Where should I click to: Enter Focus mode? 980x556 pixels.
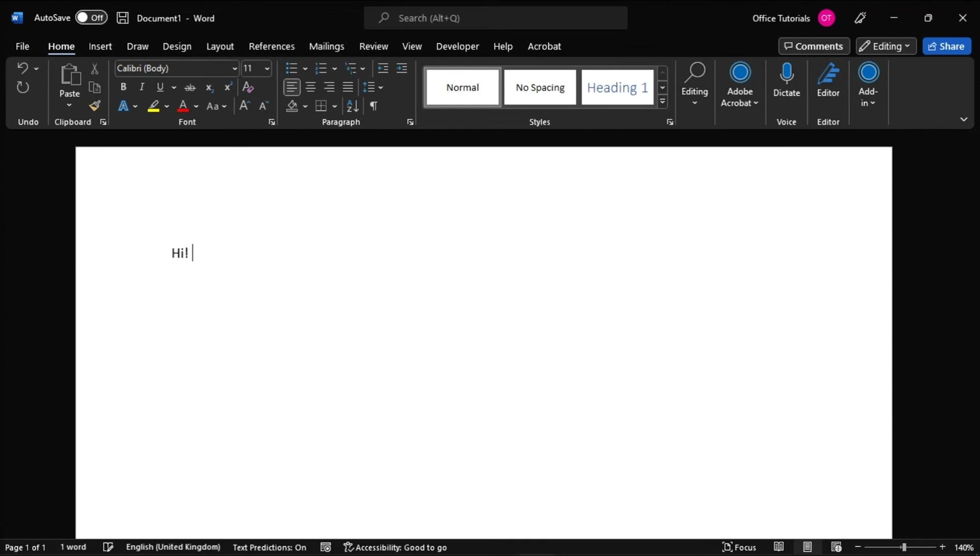[x=739, y=547]
